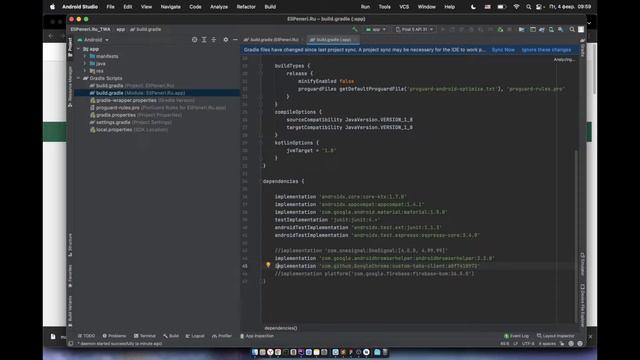Expand the manifests folder
The width and height of the screenshot is (640, 360).
click(x=85, y=56)
